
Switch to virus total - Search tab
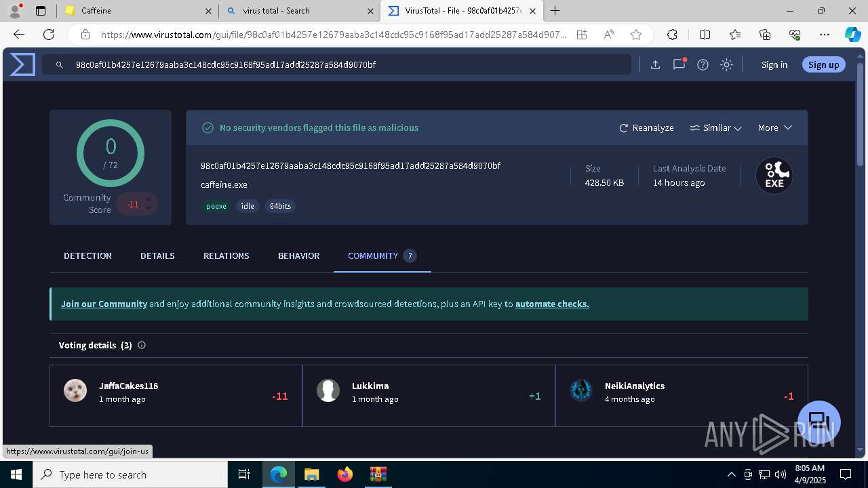coord(299,11)
